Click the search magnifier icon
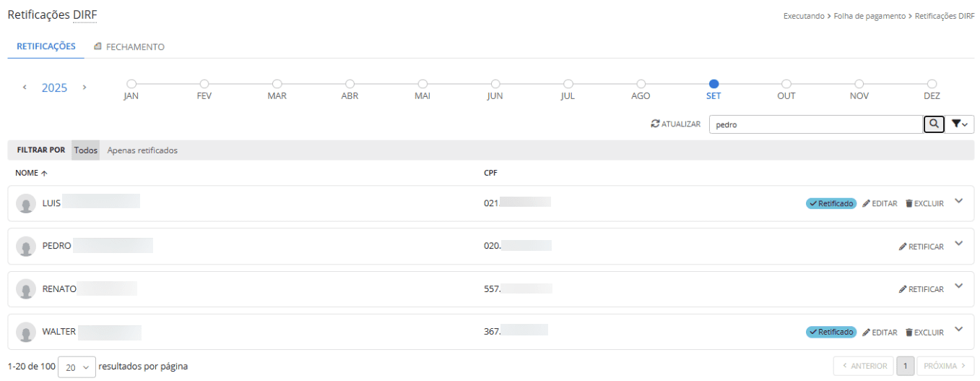The height and width of the screenshot is (381, 980). 934,124
